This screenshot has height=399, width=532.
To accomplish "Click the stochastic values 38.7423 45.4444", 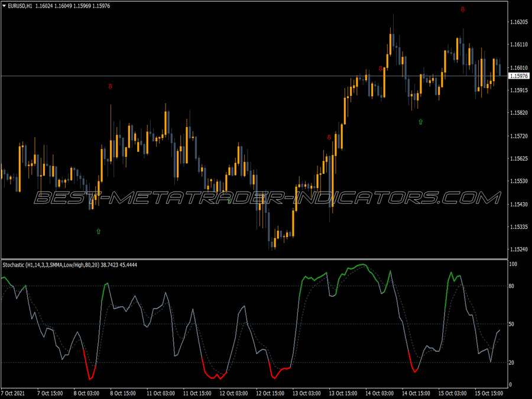I will (119, 265).
